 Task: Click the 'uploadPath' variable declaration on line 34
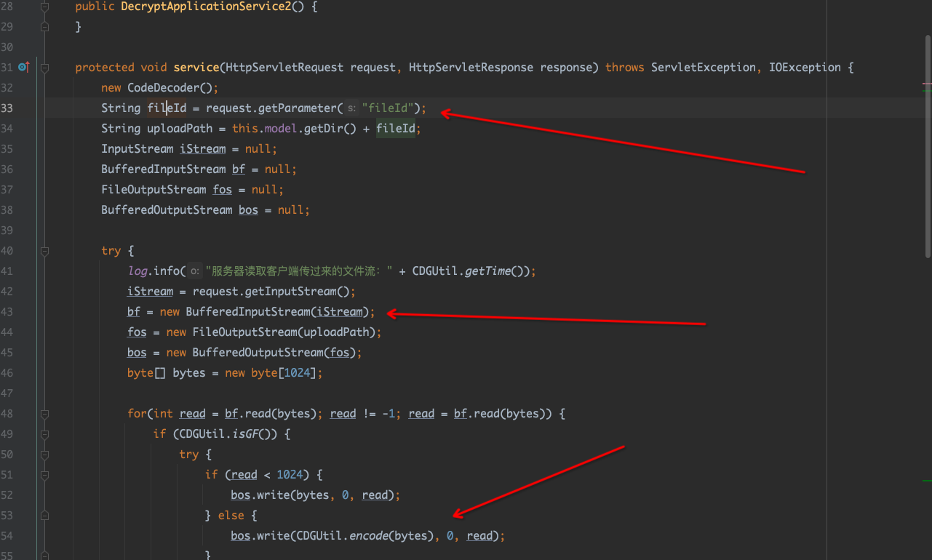[180, 129]
